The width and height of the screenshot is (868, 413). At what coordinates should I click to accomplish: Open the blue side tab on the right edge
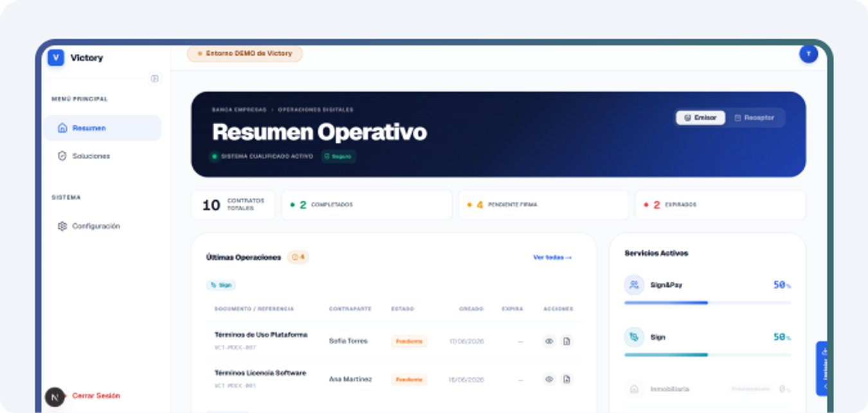[822, 369]
